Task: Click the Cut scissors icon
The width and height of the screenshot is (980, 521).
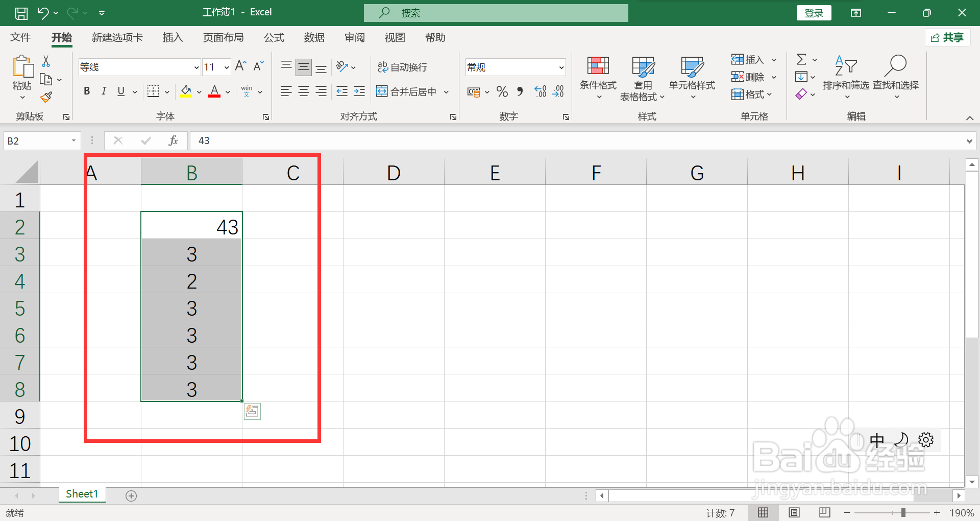Action: pos(46,61)
